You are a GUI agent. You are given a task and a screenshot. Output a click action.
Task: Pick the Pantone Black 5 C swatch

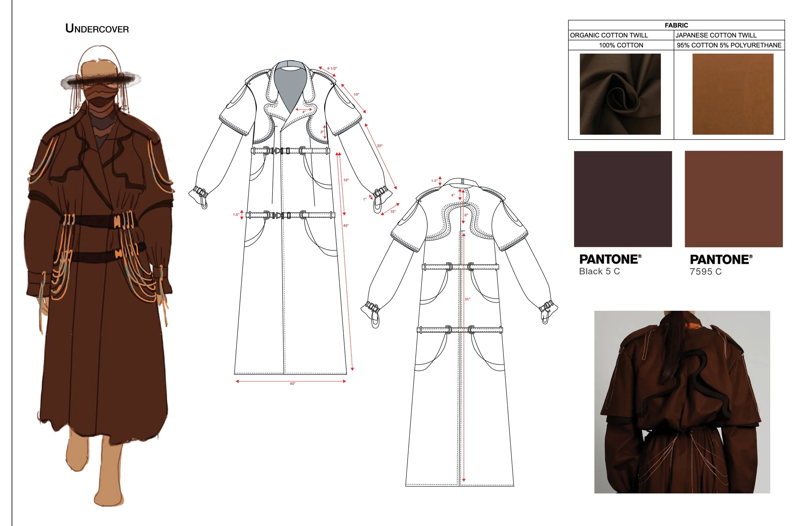623,199
